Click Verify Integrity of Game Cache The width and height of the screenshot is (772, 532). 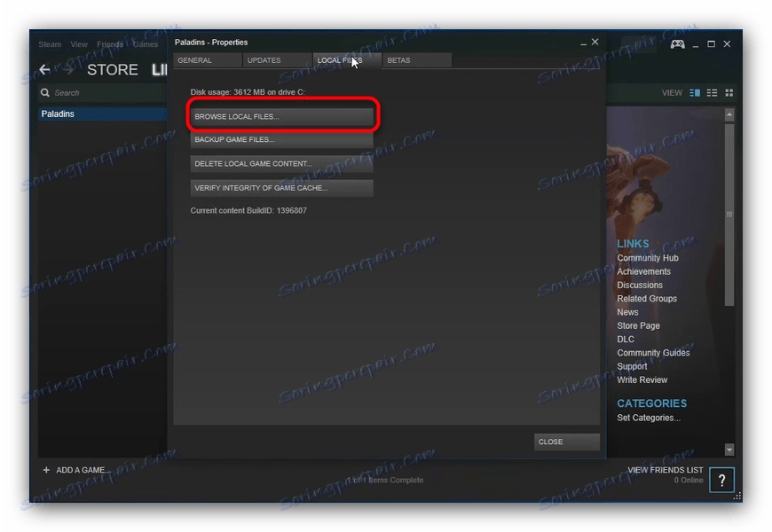[x=281, y=188]
